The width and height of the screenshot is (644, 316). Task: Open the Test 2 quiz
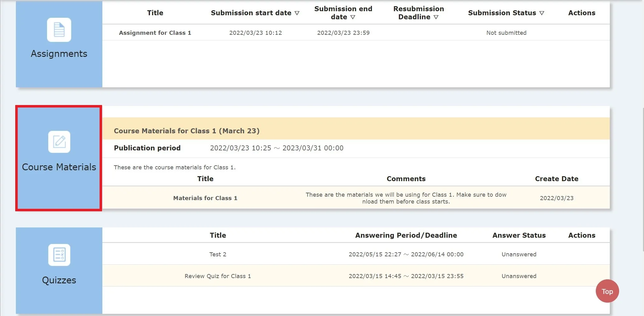pyautogui.click(x=218, y=254)
